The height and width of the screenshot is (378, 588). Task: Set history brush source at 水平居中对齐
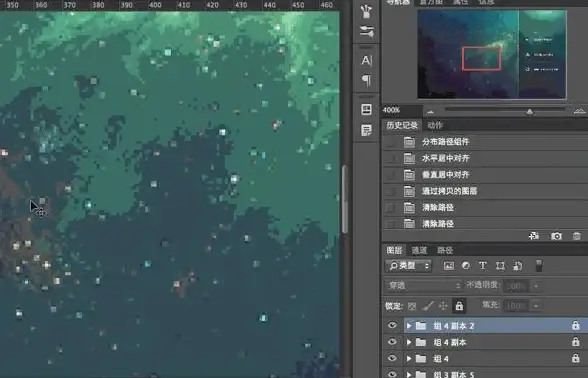pos(390,158)
